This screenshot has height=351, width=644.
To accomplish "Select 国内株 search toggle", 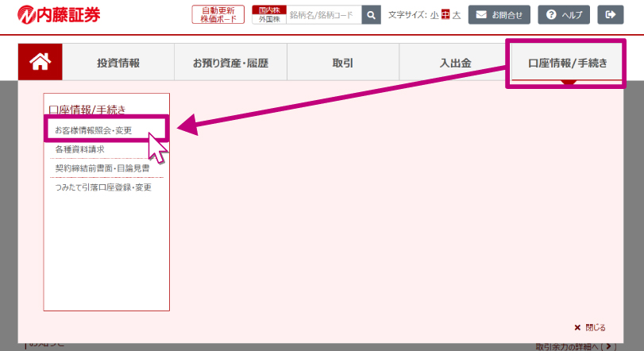I will point(268,10).
